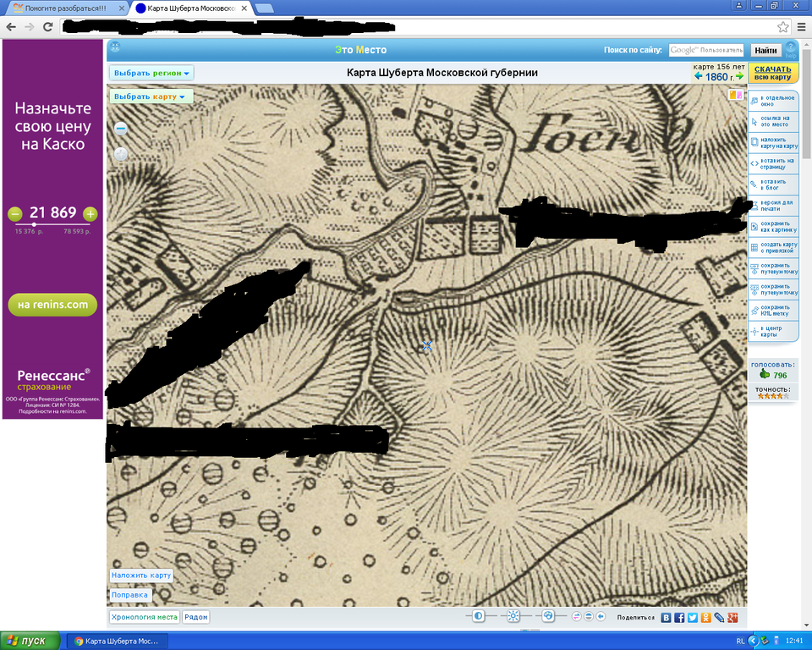Open the help question mark icon
The image size is (812, 650).
pos(790,49)
